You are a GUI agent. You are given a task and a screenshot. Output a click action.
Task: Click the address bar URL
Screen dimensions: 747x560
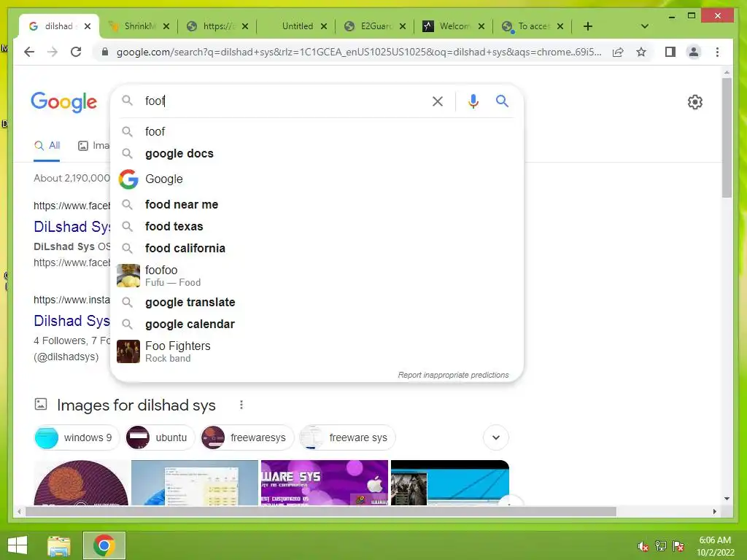pos(359,52)
